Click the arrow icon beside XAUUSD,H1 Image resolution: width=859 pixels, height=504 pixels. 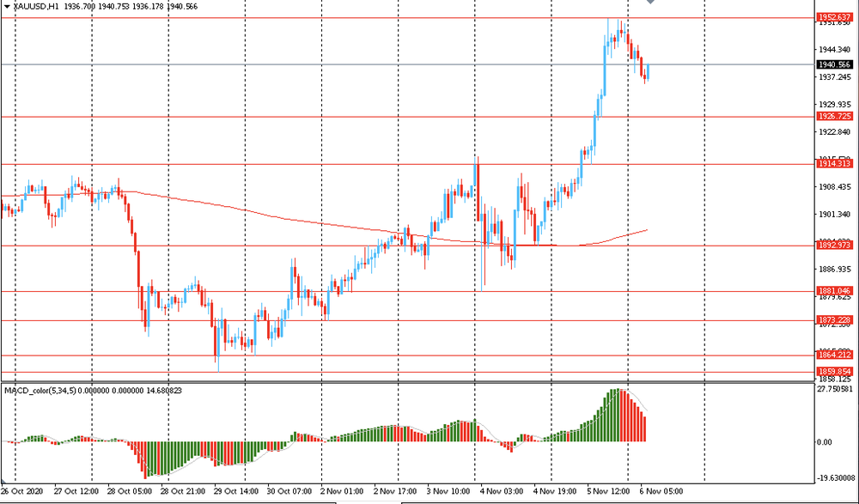7,5
